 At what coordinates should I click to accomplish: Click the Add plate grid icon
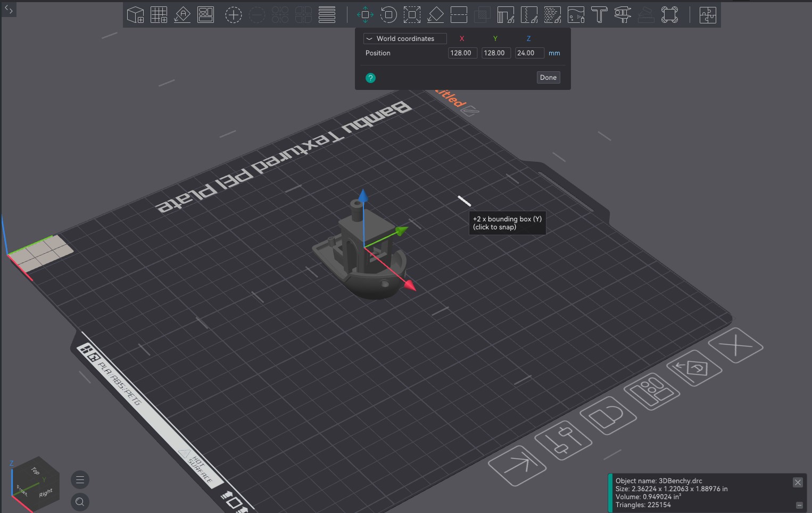159,14
